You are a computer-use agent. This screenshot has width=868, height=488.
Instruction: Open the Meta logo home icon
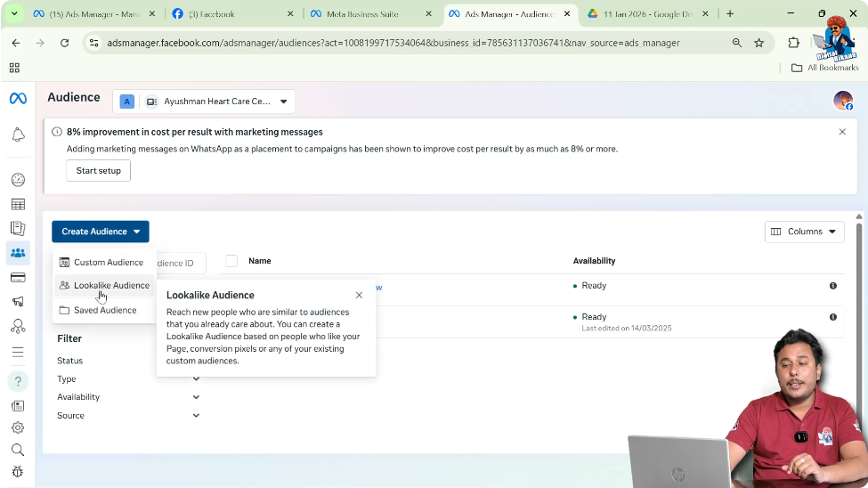tap(18, 98)
